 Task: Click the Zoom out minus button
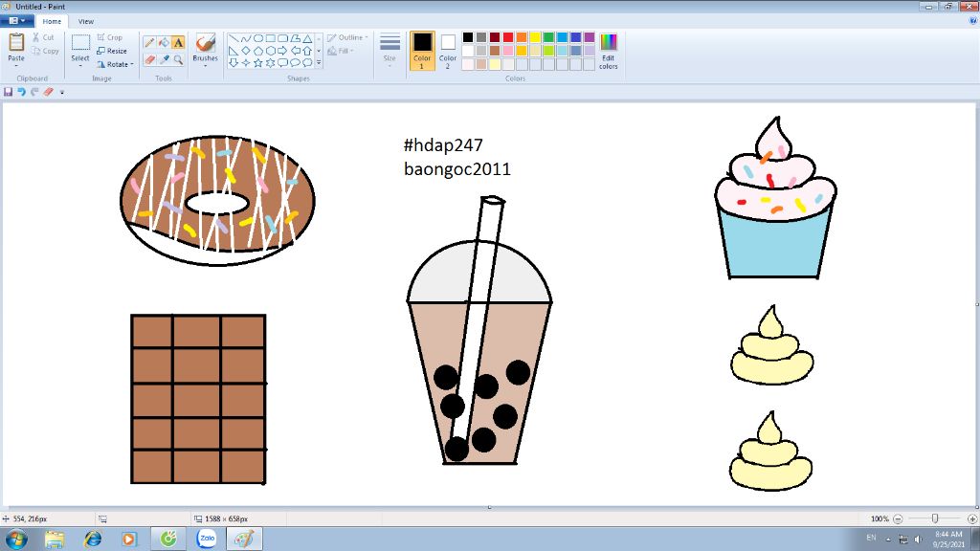coord(898,518)
